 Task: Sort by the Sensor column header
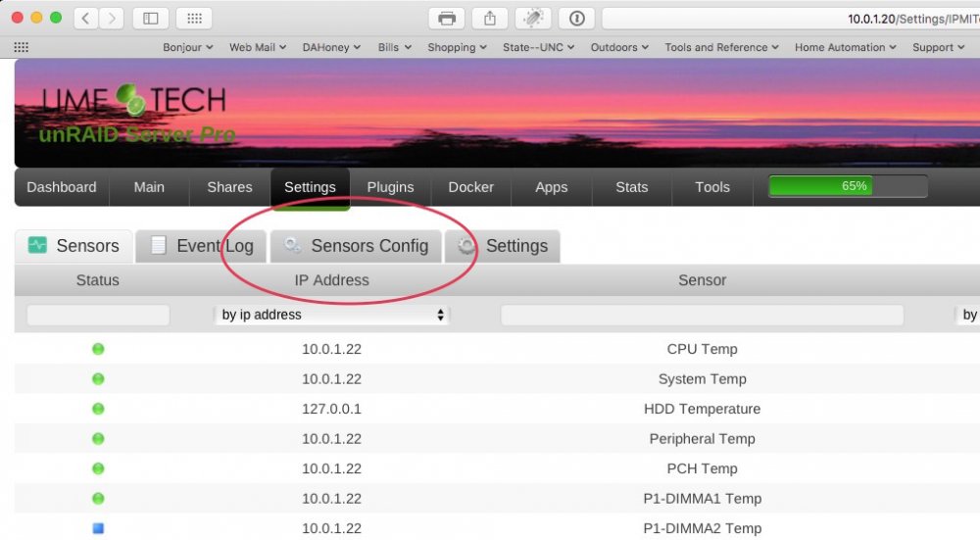click(702, 280)
